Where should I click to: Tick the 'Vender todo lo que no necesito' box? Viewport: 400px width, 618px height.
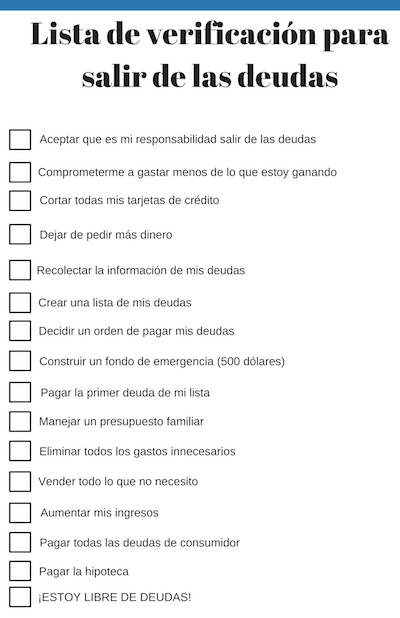pyautogui.click(x=20, y=481)
